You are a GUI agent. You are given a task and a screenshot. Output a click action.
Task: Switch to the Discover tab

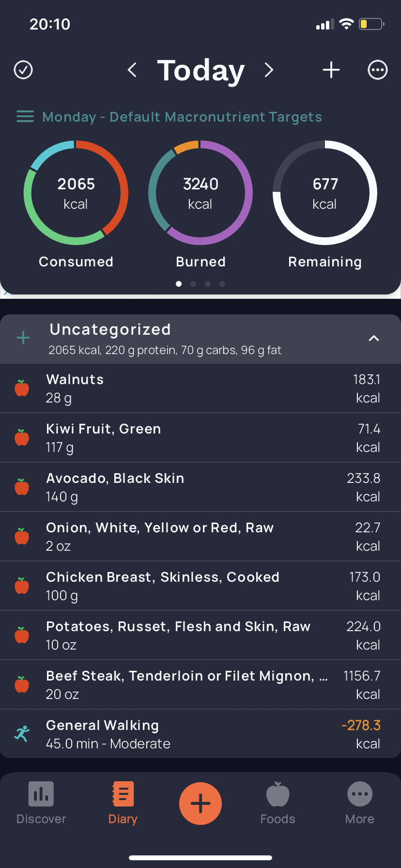(41, 803)
